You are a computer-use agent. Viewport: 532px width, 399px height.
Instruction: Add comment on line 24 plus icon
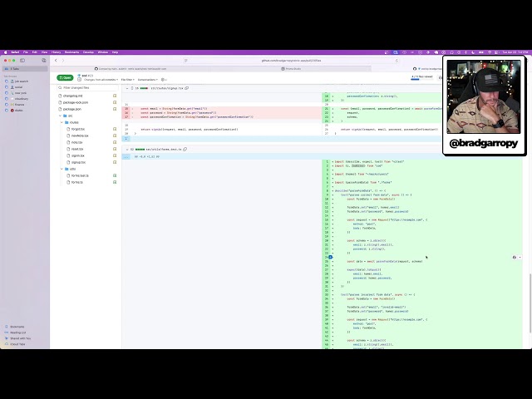point(330,257)
